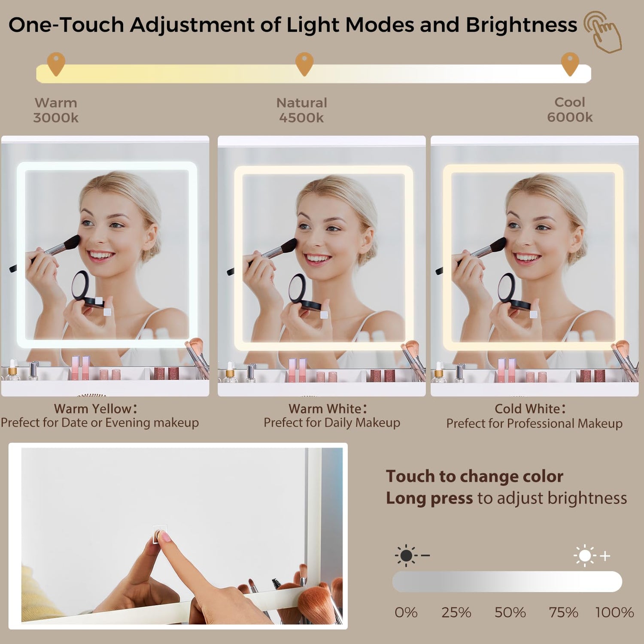Click the color temperature gradient bar
This screenshot has width=644, height=644.
313,74
